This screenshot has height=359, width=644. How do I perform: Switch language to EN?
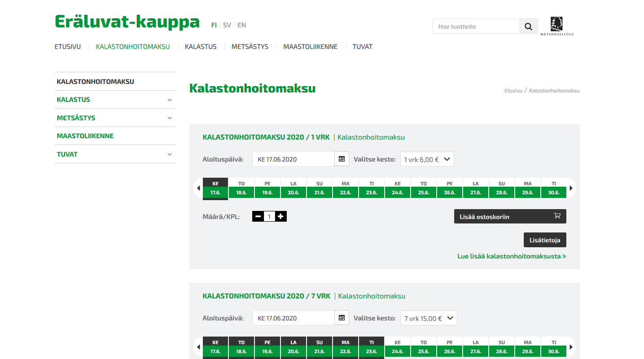(242, 25)
